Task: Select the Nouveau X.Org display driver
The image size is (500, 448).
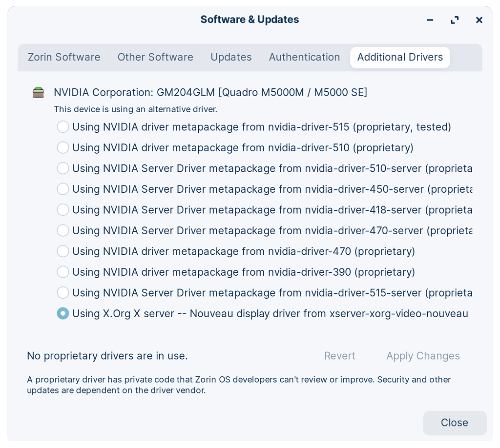Action: tap(63, 313)
